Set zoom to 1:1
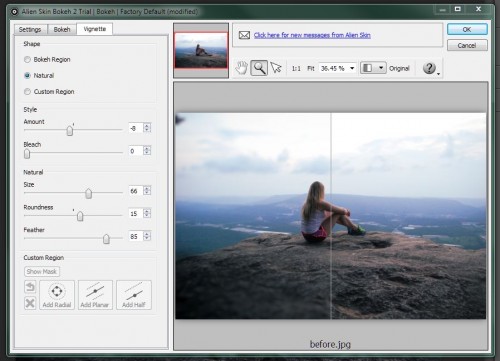This screenshot has width=500, height=361. (296, 68)
